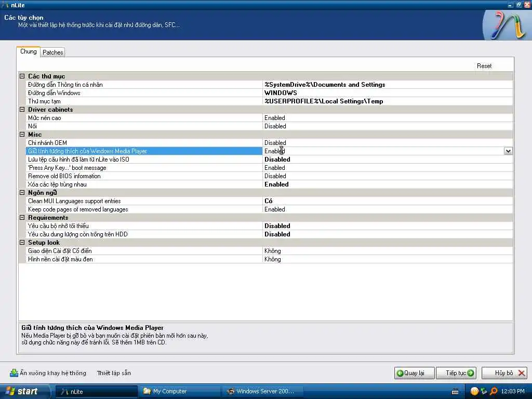Select Đường dẫn Thông tin cá nhân row
The image size is (532, 399).
click(144, 85)
